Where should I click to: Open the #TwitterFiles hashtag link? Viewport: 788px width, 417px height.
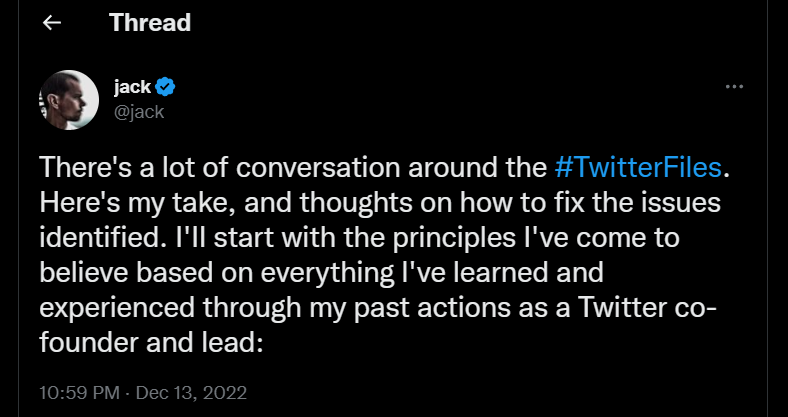point(636,167)
